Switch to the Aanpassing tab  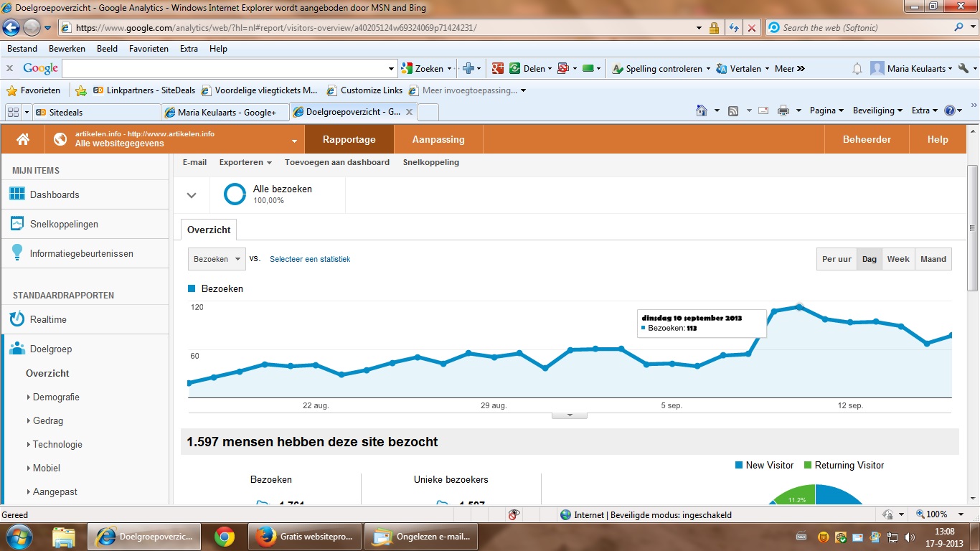[438, 139]
